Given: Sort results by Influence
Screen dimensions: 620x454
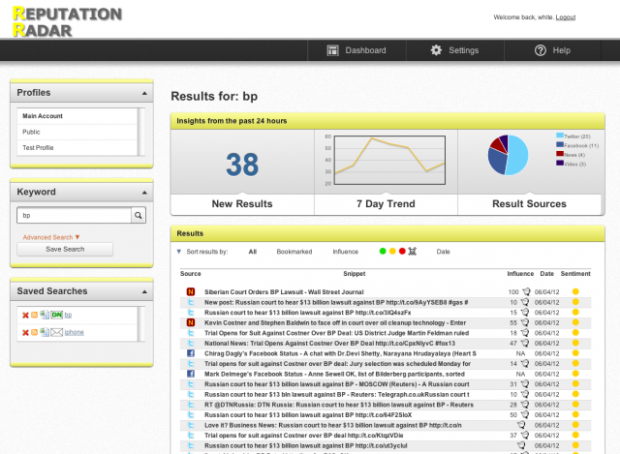Looking at the screenshot, I should (x=345, y=252).
